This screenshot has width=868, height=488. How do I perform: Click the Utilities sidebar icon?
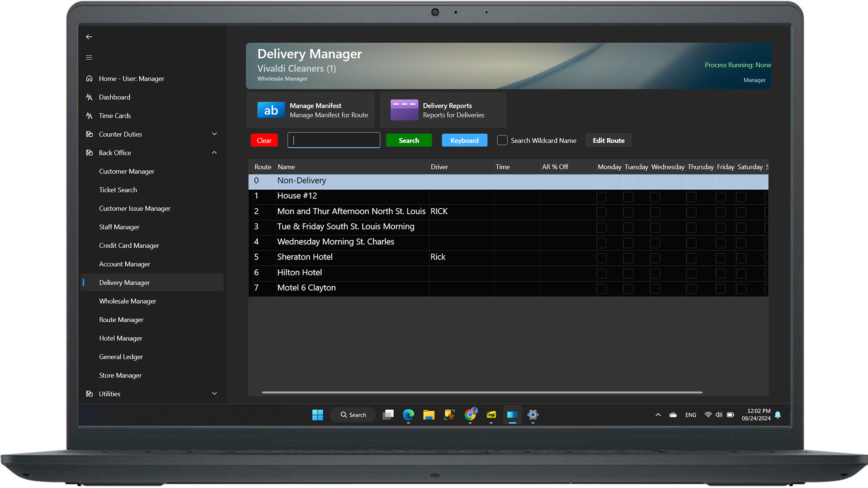[x=90, y=394]
